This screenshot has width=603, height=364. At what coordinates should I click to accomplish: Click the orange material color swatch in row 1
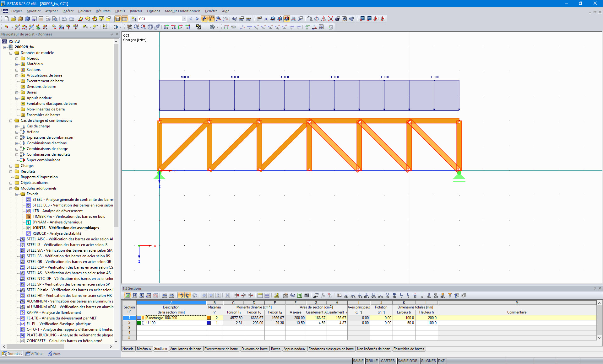click(x=209, y=318)
